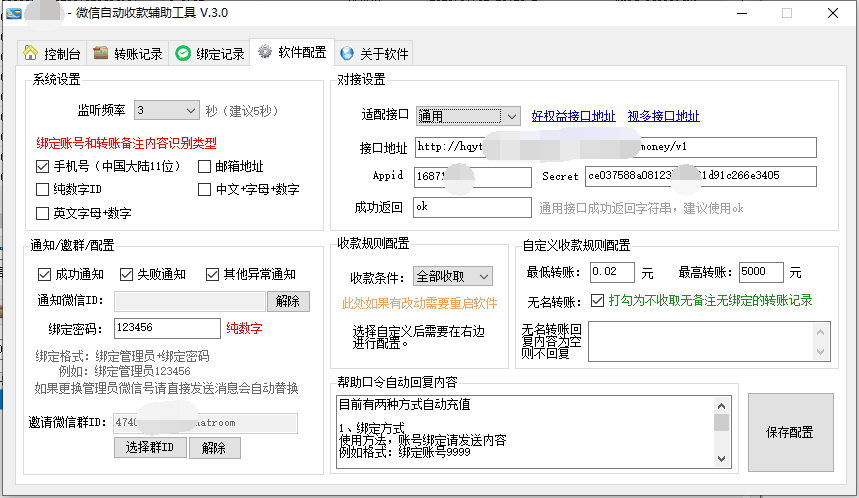Click the 转账记录 tab icon
859x498 pixels.
(100, 53)
